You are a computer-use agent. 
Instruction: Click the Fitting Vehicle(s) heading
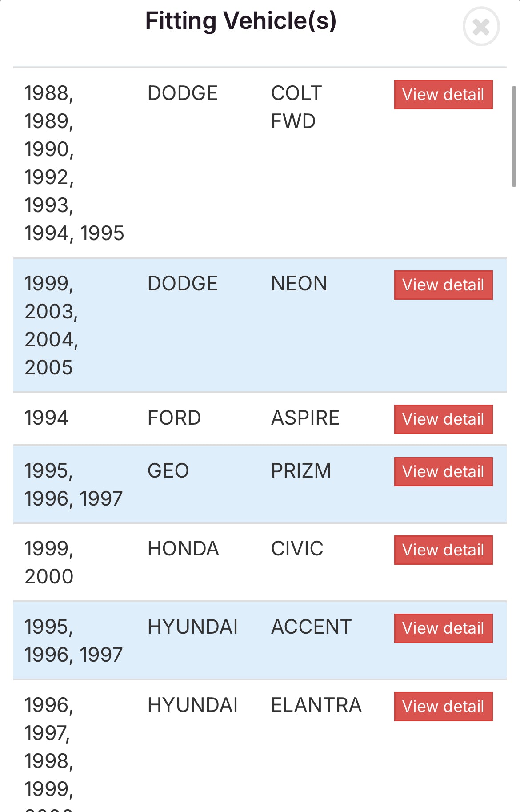(241, 21)
